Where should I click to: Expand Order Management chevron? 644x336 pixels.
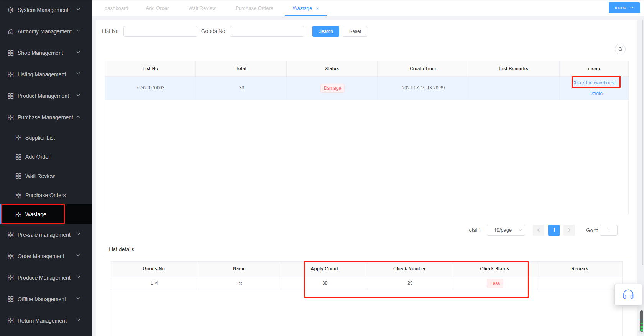tap(78, 255)
